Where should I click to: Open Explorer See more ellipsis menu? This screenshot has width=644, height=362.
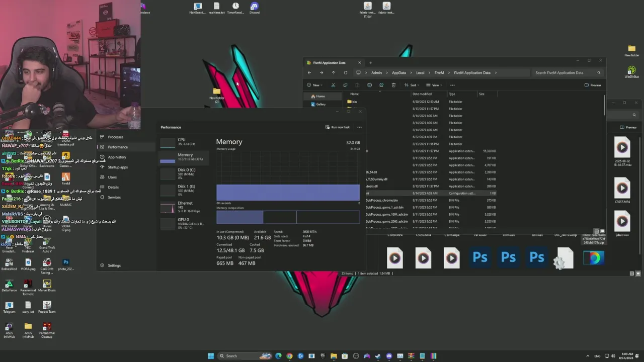pos(452,85)
